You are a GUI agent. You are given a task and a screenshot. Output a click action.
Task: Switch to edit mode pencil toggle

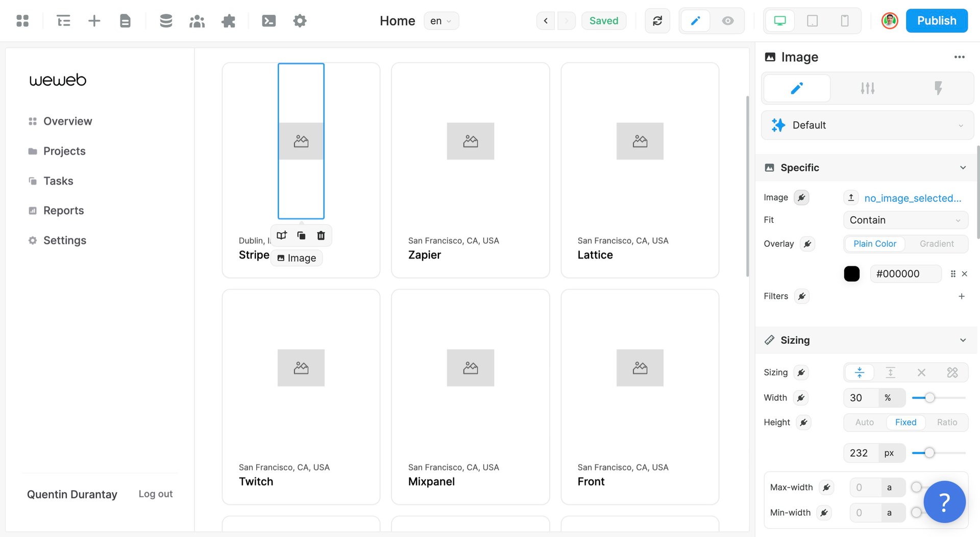click(695, 21)
